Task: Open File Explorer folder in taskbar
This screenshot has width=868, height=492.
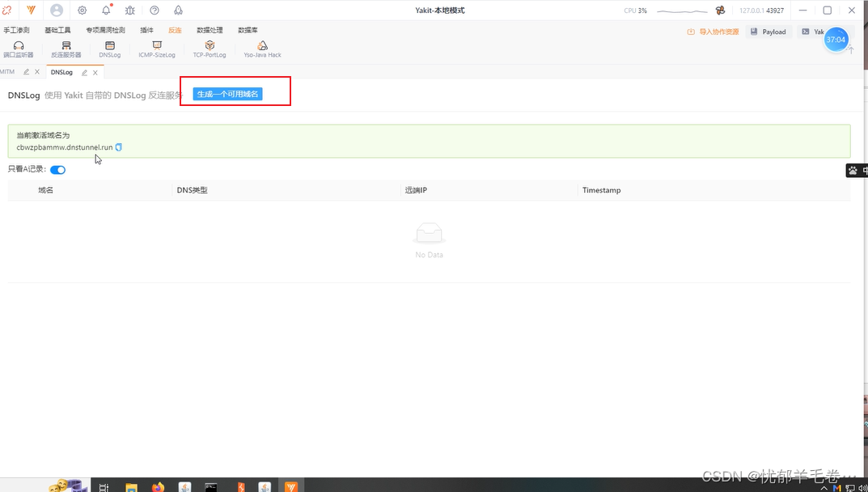Action: coord(131,487)
